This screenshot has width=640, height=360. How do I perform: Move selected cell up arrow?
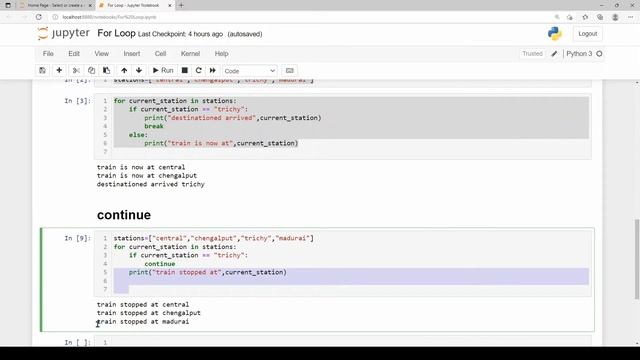coord(124,71)
